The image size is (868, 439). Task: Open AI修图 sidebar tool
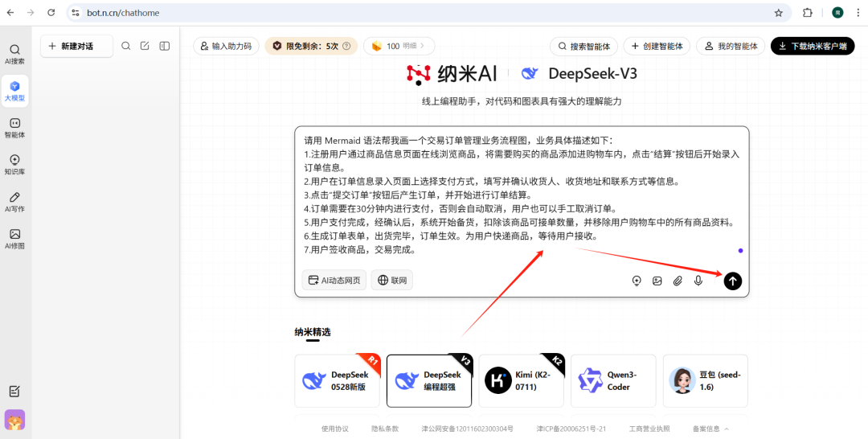(15, 239)
